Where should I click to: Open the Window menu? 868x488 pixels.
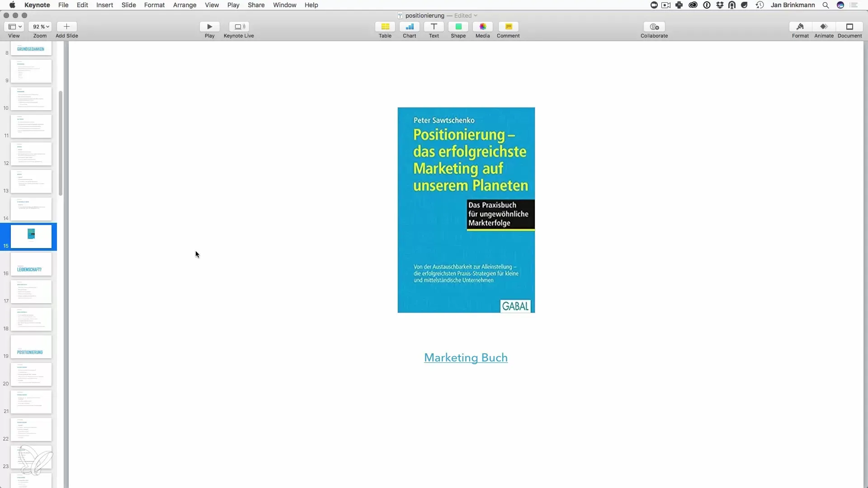coord(285,5)
